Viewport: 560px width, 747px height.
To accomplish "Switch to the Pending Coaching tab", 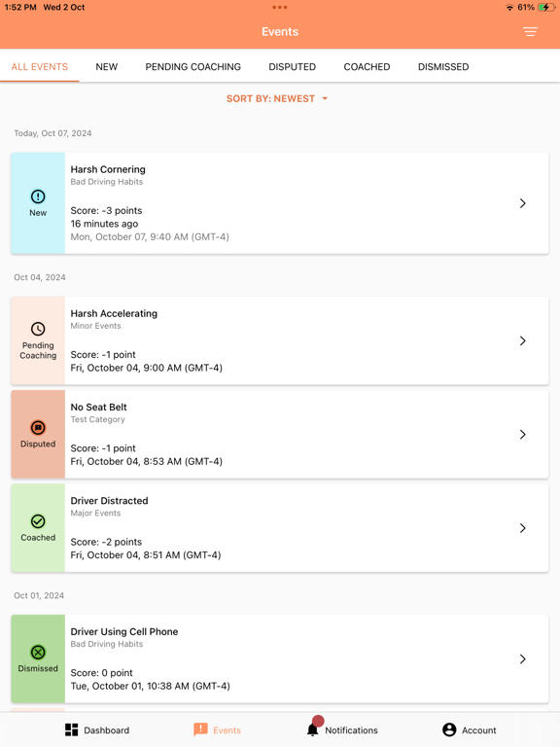I will (192, 67).
